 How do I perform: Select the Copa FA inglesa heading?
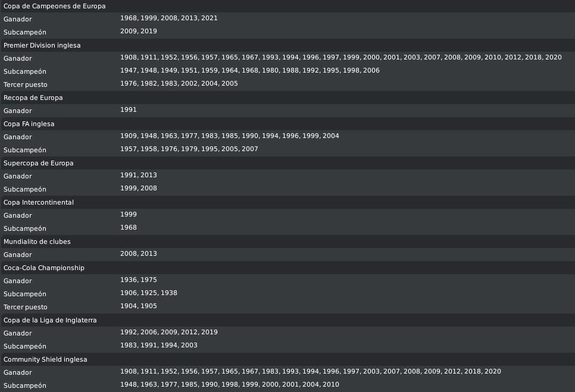[x=29, y=124]
